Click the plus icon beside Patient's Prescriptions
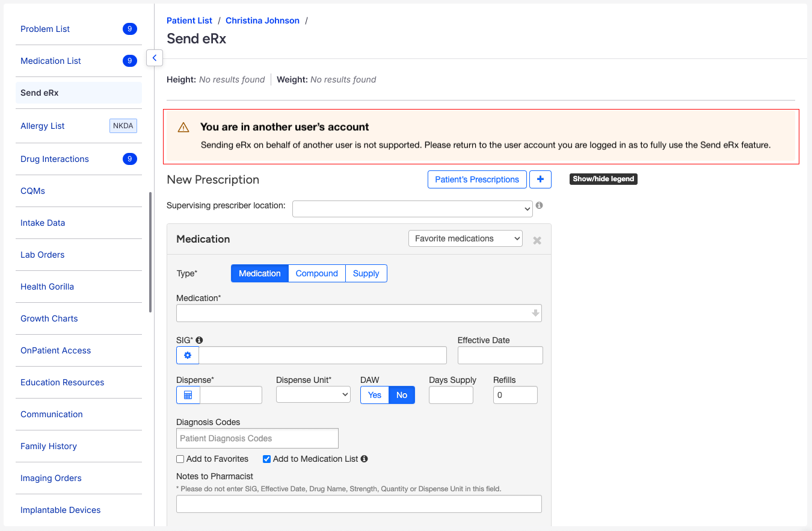Viewport: 812px width, 531px height. point(540,179)
